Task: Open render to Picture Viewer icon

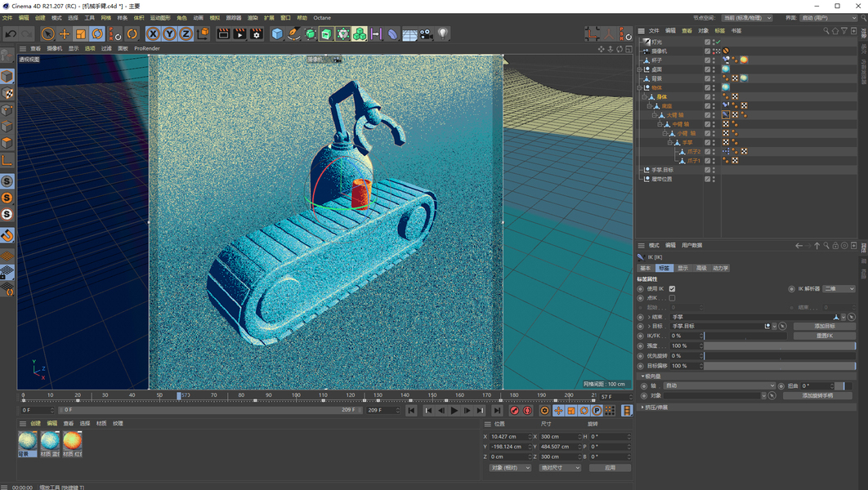Action: [239, 33]
